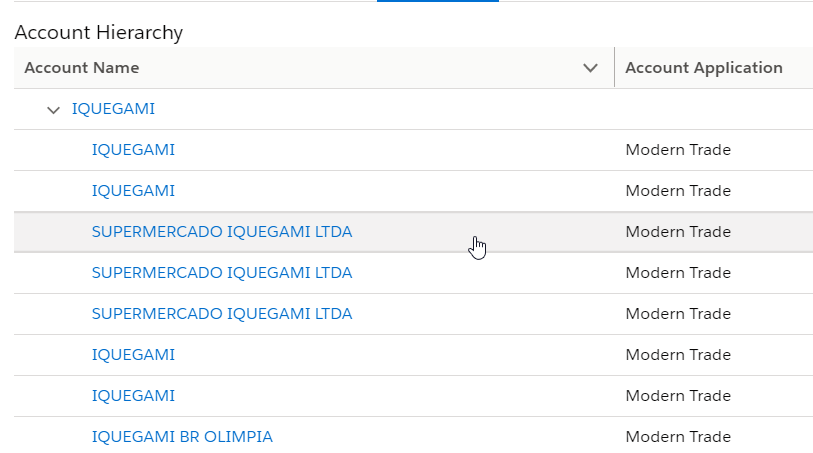
Task: Select Modern Trade cell in the highlighted row
Action: 678,232
